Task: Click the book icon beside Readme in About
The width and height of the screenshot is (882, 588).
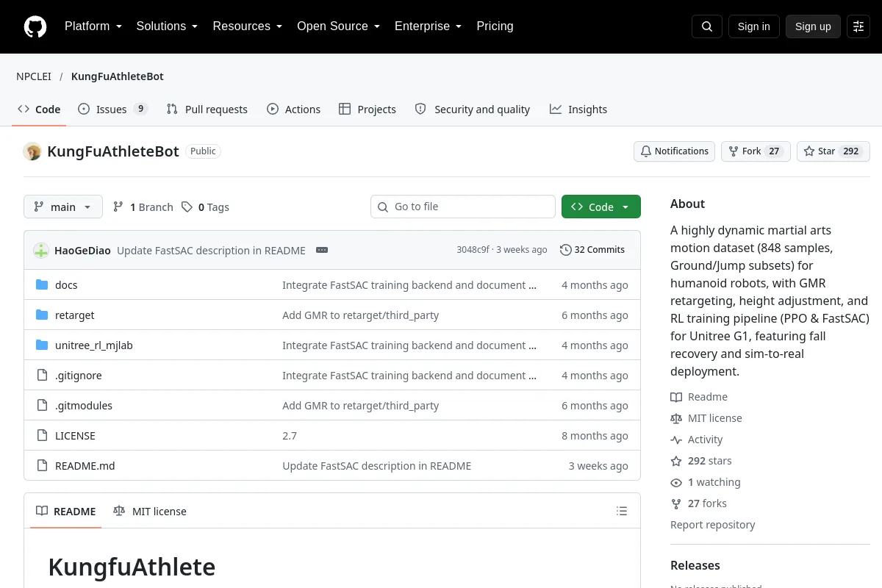Action: click(x=676, y=397)
